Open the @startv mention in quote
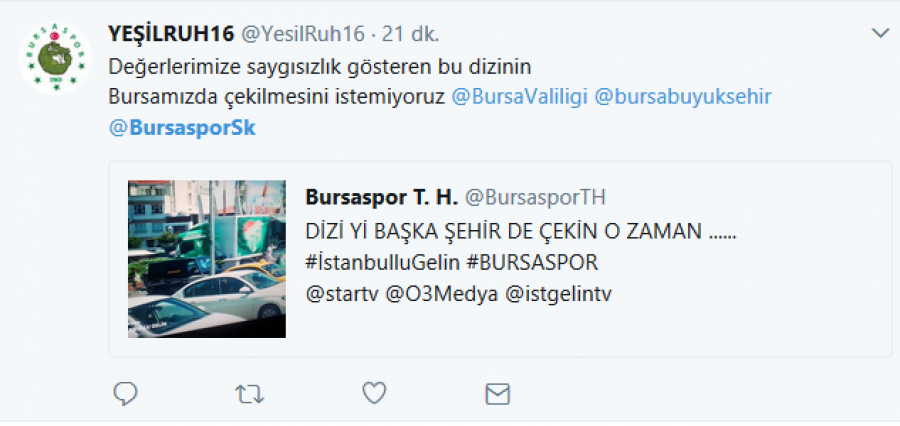The height and width of the screenshot is (426, 900). click(343, 295)
